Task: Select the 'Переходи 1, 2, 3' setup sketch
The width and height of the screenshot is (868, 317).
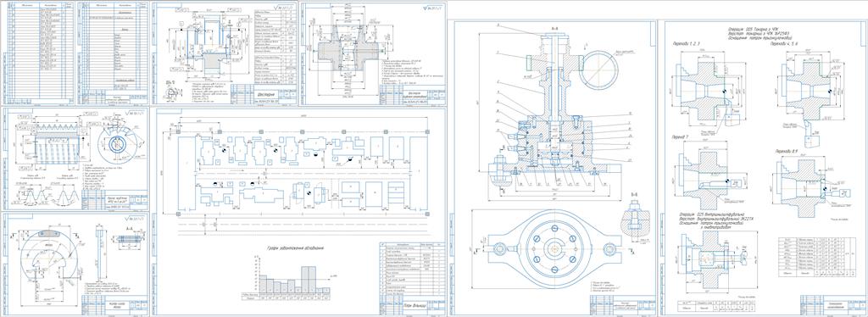Action: click(707, 87)
